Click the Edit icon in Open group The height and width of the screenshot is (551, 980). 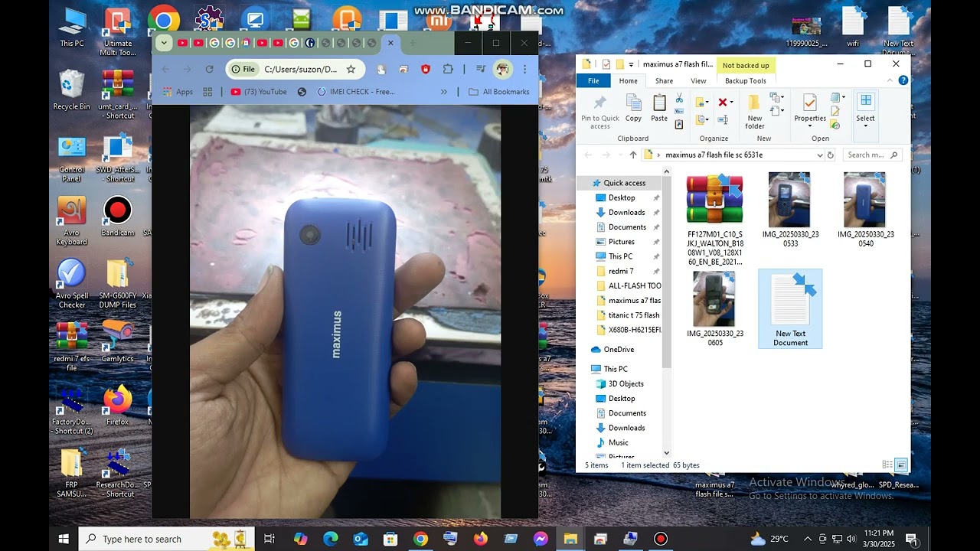tap(835, 110)
